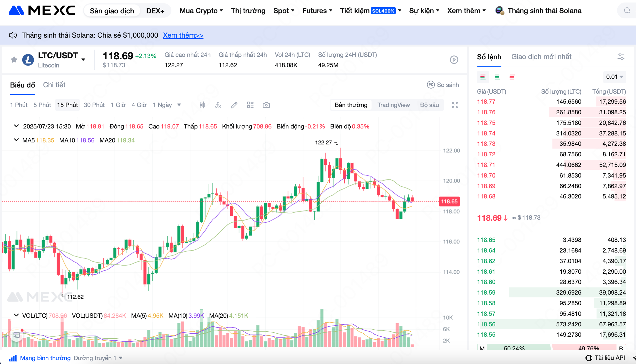636x364 pixels.
Task: Add LTC/USDT to favorites star
Action: 14,59
